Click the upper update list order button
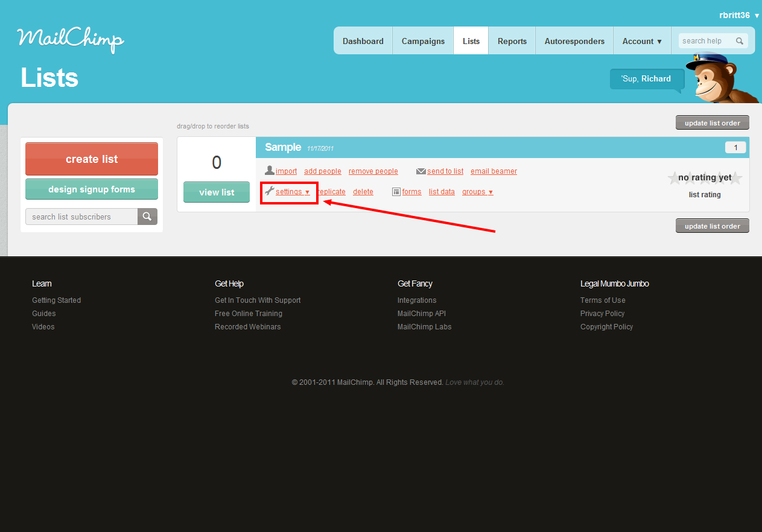762x532 pixels. (x=713, y=122)
